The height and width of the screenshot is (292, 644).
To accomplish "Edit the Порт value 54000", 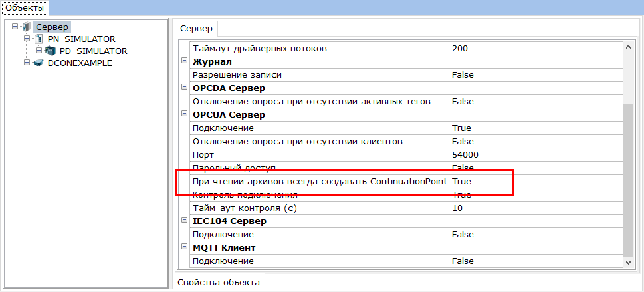I will 536,154.
